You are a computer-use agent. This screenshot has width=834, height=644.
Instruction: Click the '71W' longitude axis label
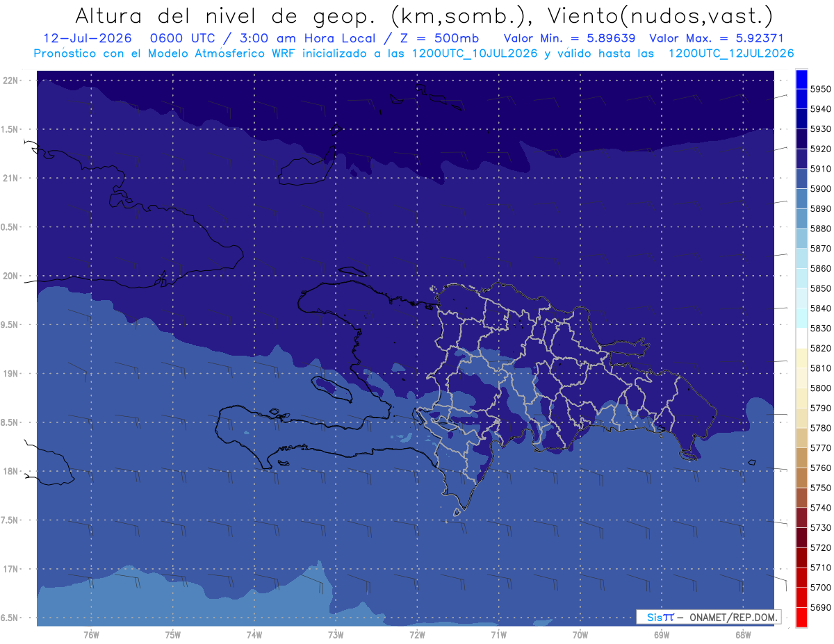[x=498, y=634]
